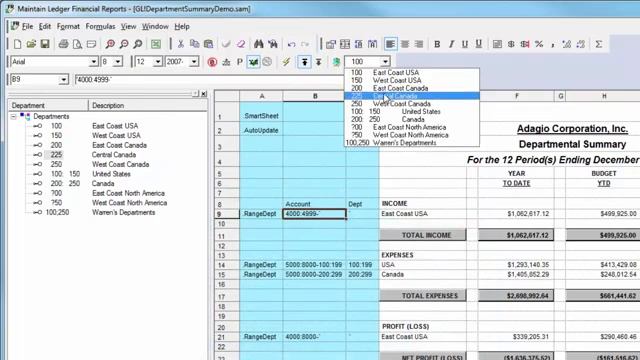
Task: Open the Arial font name dropdown
Action: [93, 62]
